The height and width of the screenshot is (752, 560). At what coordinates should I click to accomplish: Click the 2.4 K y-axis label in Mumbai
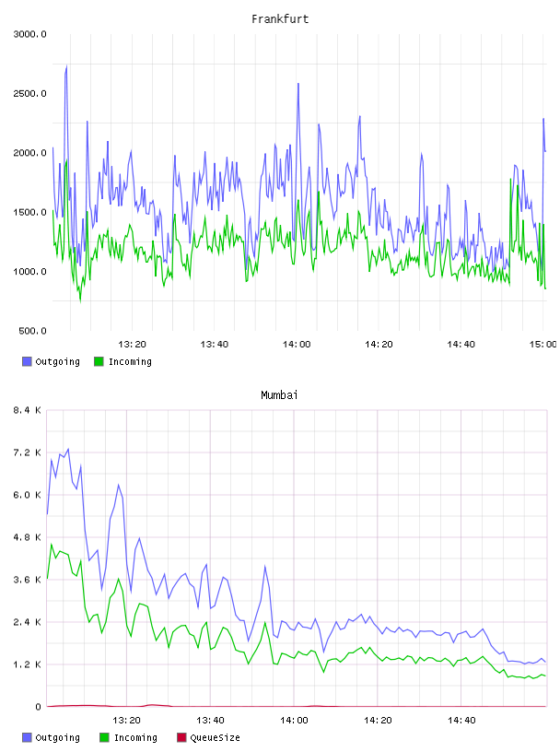tap(27, 622)
